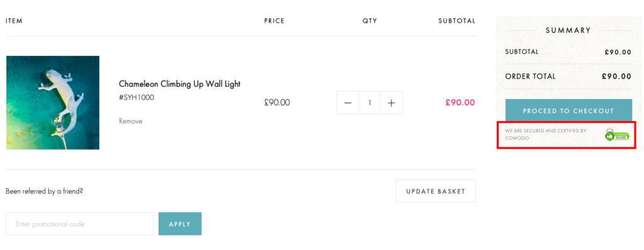Proceed to checkout from the summary panel
644x250 pixels.
[x=569, y=111]
